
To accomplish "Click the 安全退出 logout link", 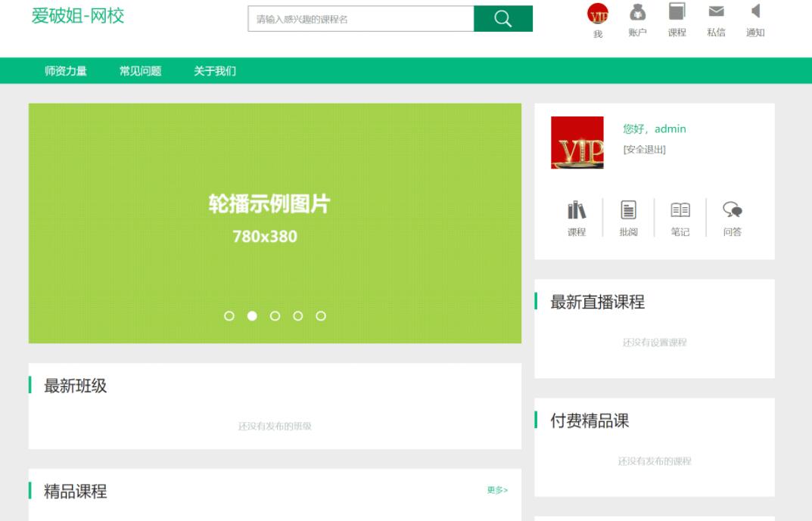I will click(x=644, y=150).
